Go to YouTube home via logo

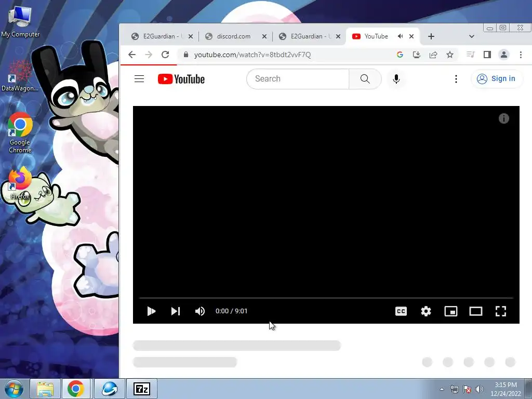coord(181,79)
